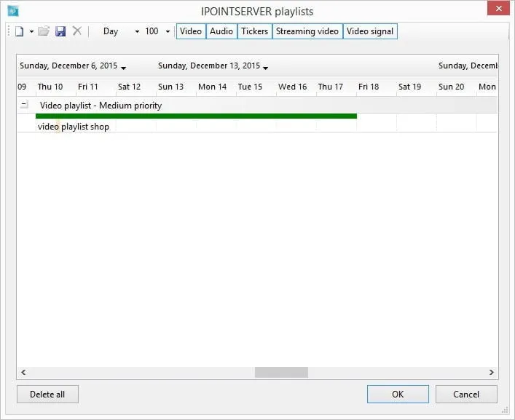Screen dimensions: 515x420
Task: Click the Open folder toolbar icon
Action: click(x=44, y=31)
